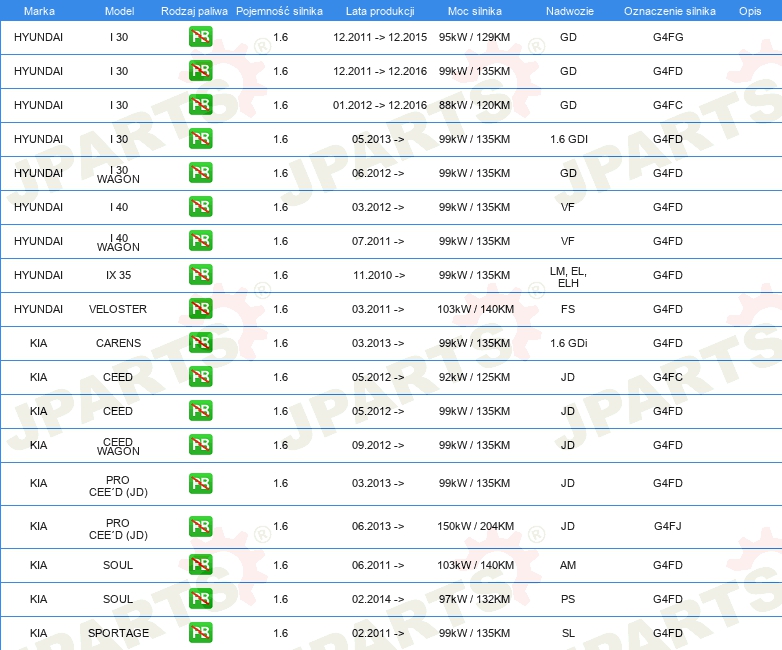Select the VELOSTER model cell
Screen dimensions: 782x650
[118, 309]
